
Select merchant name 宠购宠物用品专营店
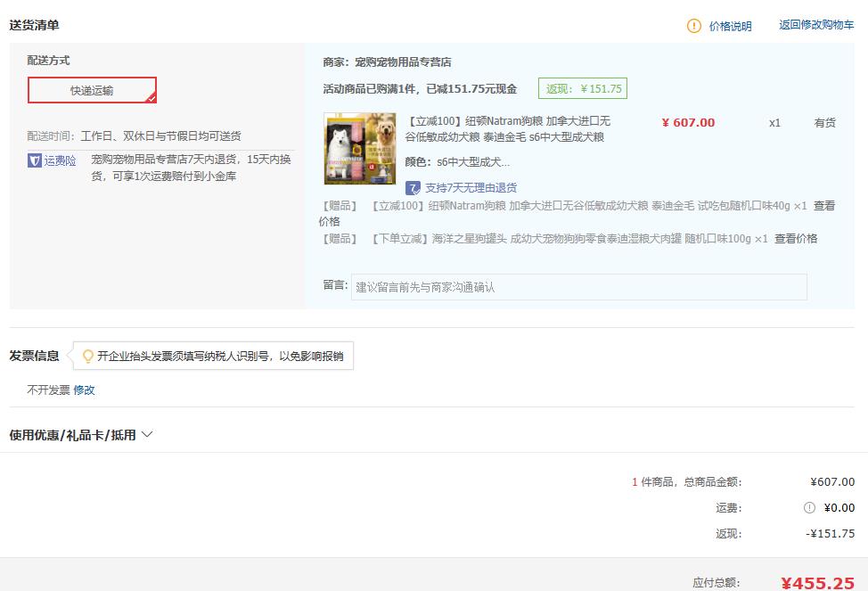click(403, 62)
